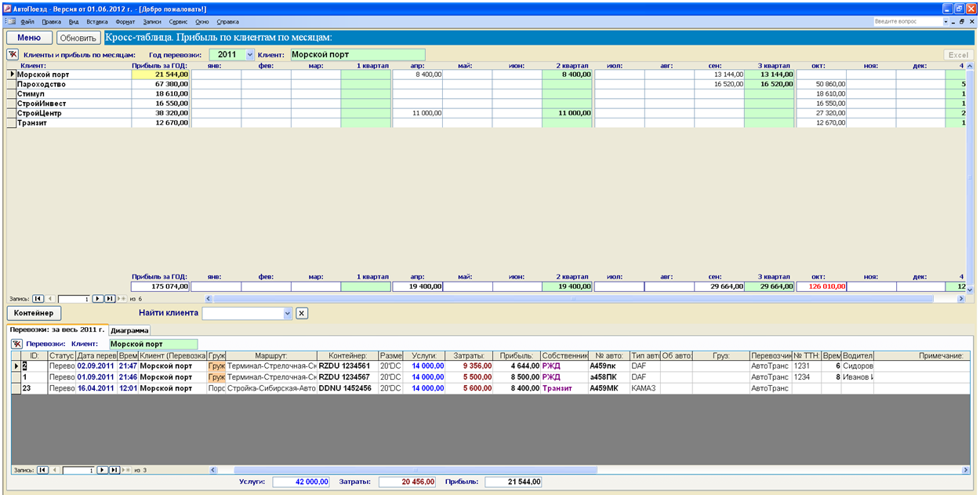The width and height of the screenshot is (980, 495).
Task: Click the driver cell Сидоров
Action: [858, 366]
